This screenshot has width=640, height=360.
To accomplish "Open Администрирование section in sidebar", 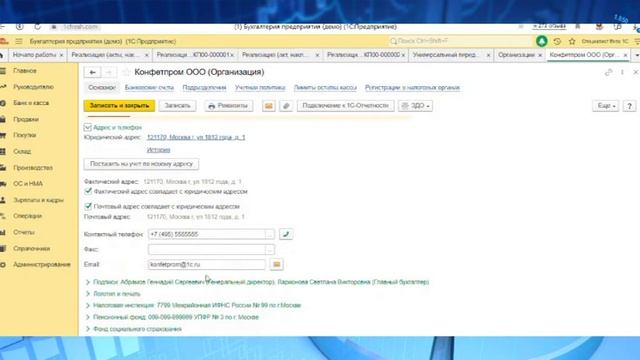I will tap(42, 264).
